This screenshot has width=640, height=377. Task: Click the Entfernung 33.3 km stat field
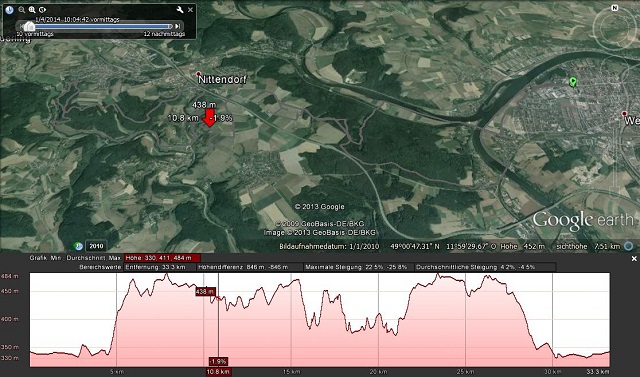(160, 267)
